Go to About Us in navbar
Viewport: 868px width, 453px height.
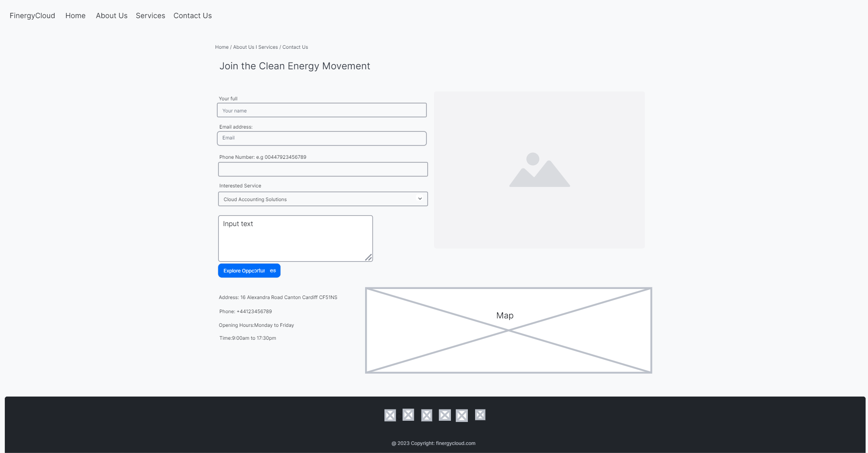coord(112,16)
